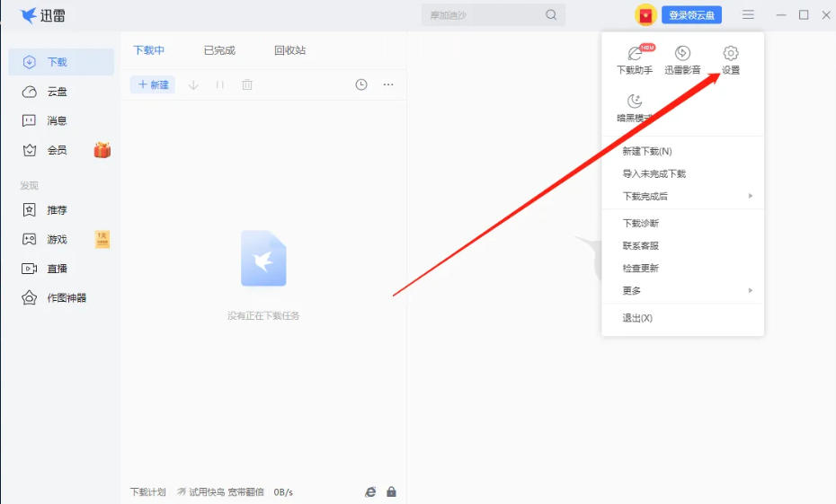Viewport: 836px width, 504px height.
Task: Open 游戏 games in sidebar
Action: point(45,239)
